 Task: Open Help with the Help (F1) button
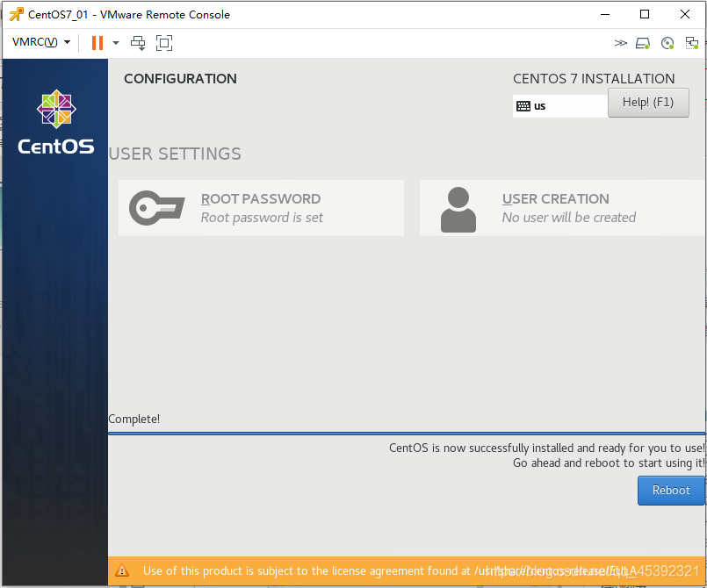648,103
